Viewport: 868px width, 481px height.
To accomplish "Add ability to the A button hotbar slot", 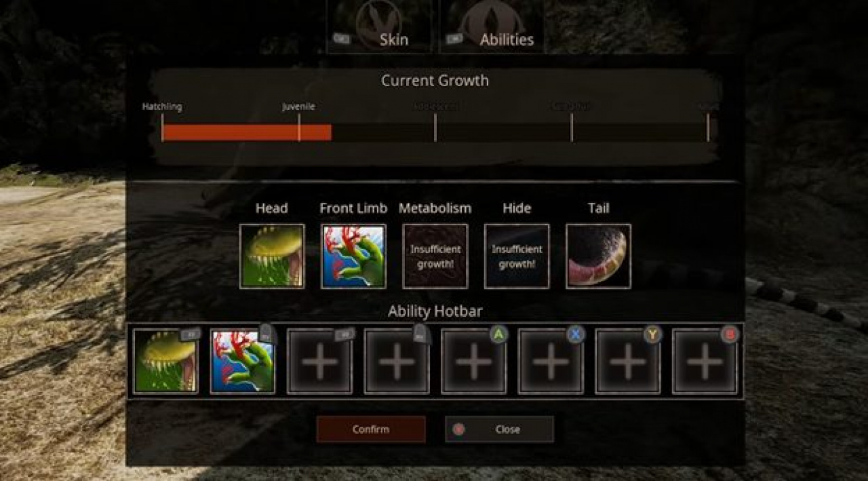I will [474, 362].
